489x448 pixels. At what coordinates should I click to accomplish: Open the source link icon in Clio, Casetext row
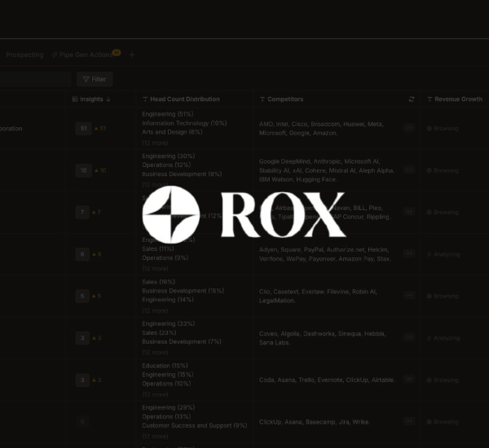tap(409, 295)
